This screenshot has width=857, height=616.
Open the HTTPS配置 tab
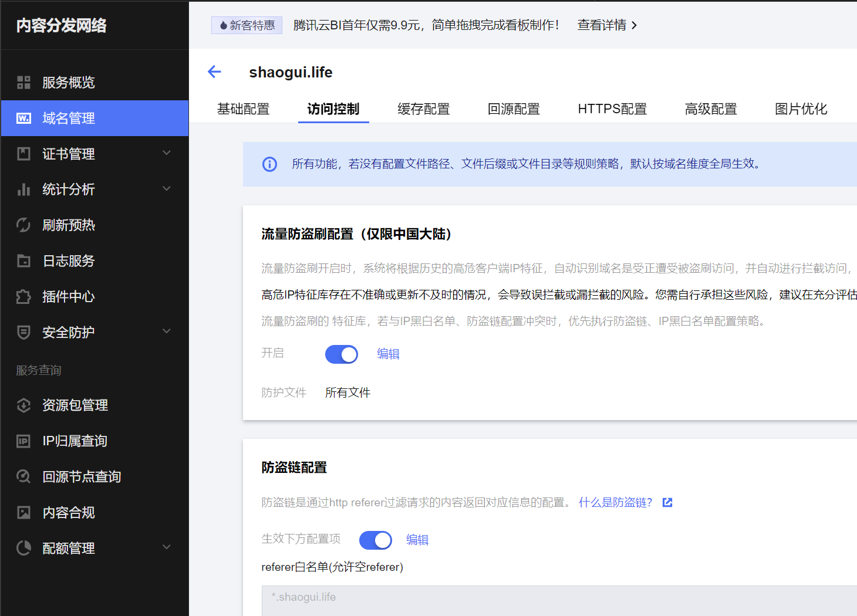pyautogui.click(x=612, y=109)
